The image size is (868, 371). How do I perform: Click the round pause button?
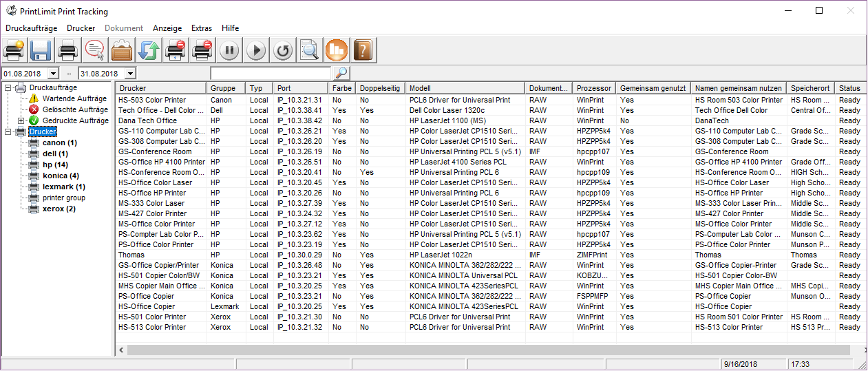pyautogui.click(x=229, y=50)
